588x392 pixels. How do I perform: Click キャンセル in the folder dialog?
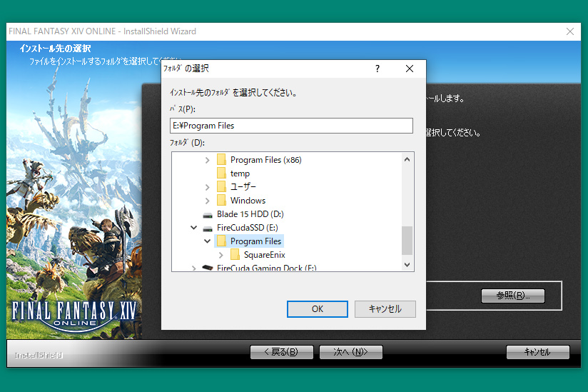coord(385,308)
